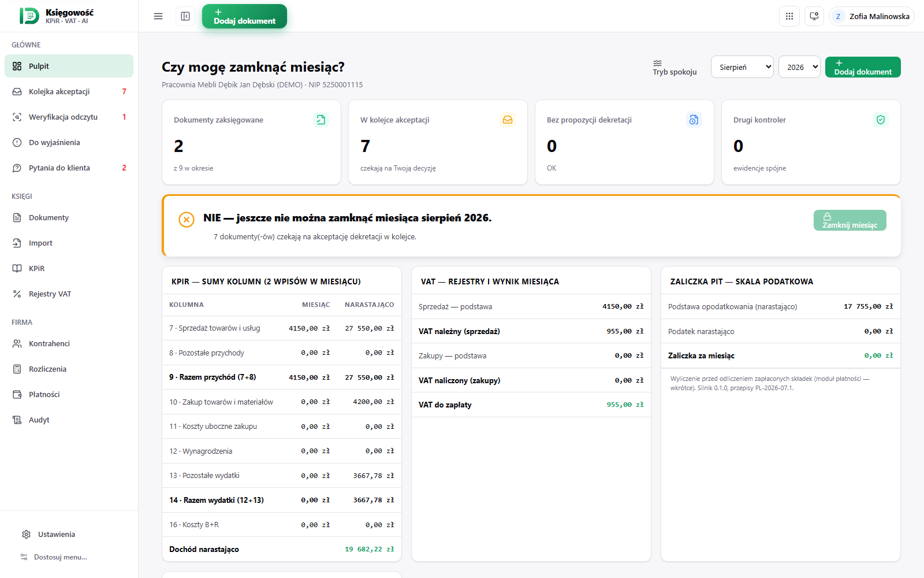Viewport: 924px width, 578px height.
Task: Click the Ustawienia gear icon
Action: (x=26, y=534)
